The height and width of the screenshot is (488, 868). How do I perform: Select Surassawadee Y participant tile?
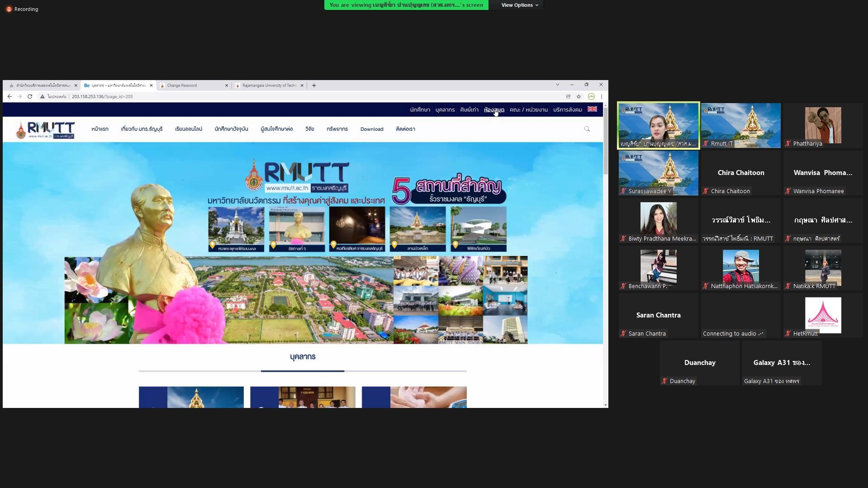(659, 173)
